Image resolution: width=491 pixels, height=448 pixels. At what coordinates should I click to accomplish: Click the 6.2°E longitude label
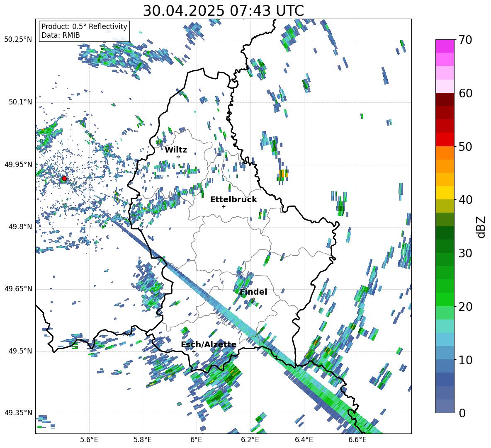tap(250, 440)
